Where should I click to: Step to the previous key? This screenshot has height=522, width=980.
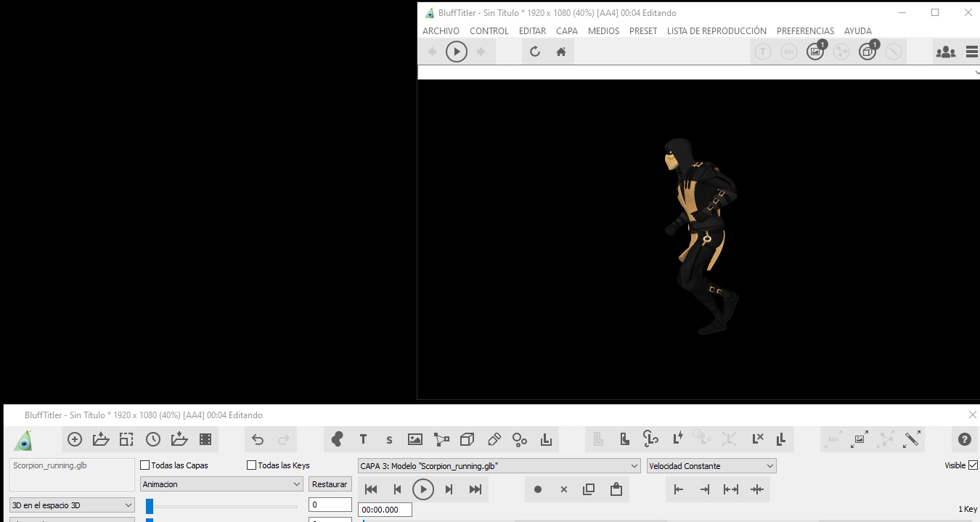point(397,489)
